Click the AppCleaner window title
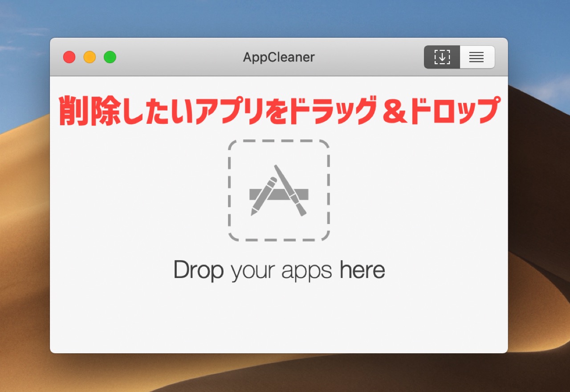This screenshot has width=570, height=392. tap(279, 57)
